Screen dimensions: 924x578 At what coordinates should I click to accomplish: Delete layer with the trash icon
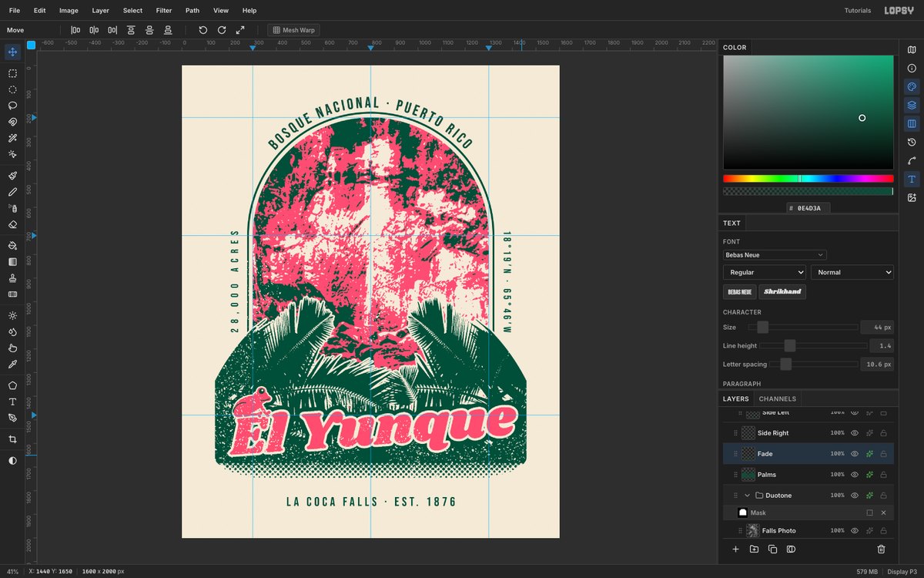click(x=881, y=549)
